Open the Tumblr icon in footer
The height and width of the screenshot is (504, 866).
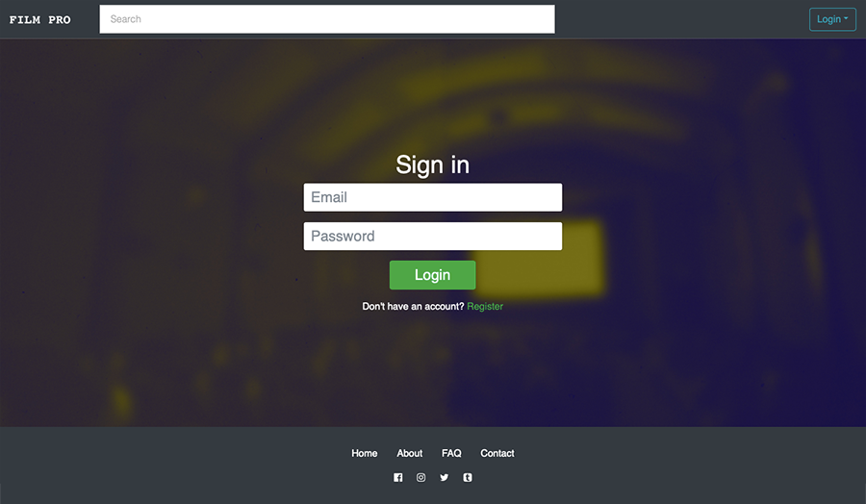pyautogui.click(x=468, y=477)
